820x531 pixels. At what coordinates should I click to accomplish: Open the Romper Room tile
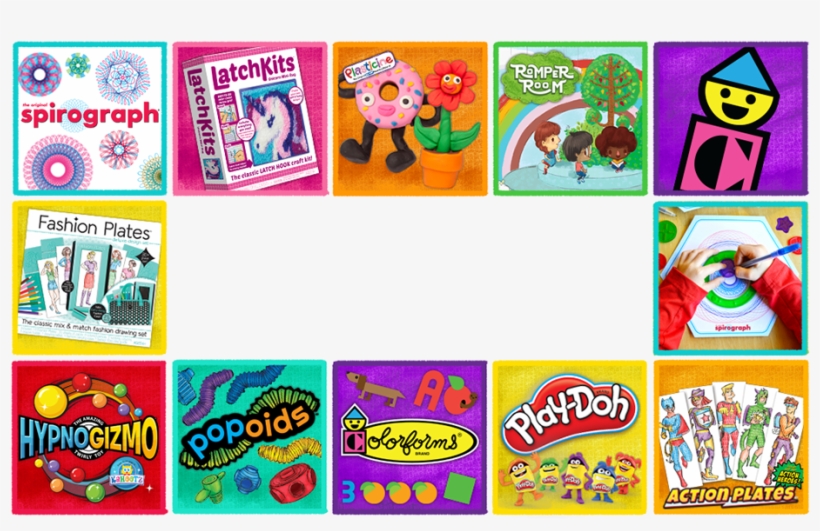tap(570, 119)
